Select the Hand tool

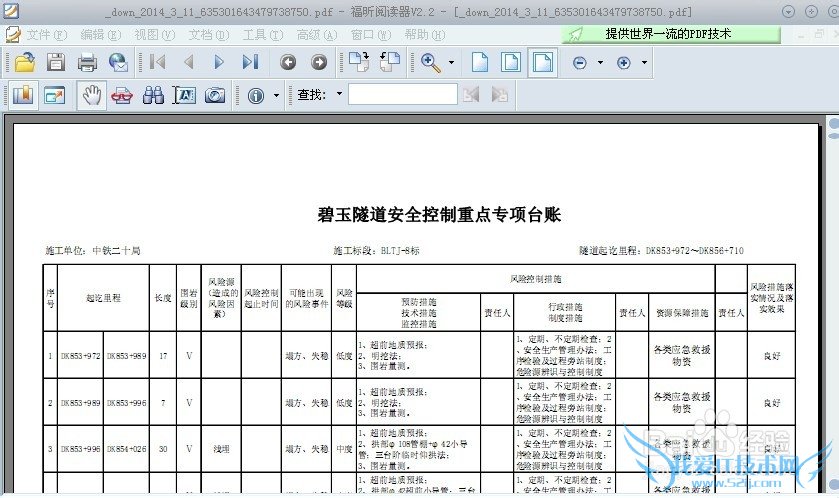[x=91, y=96]
